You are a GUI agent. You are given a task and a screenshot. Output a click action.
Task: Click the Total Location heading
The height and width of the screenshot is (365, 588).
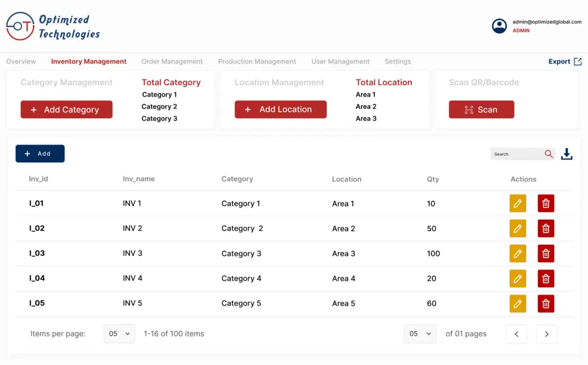coord(383,83)
